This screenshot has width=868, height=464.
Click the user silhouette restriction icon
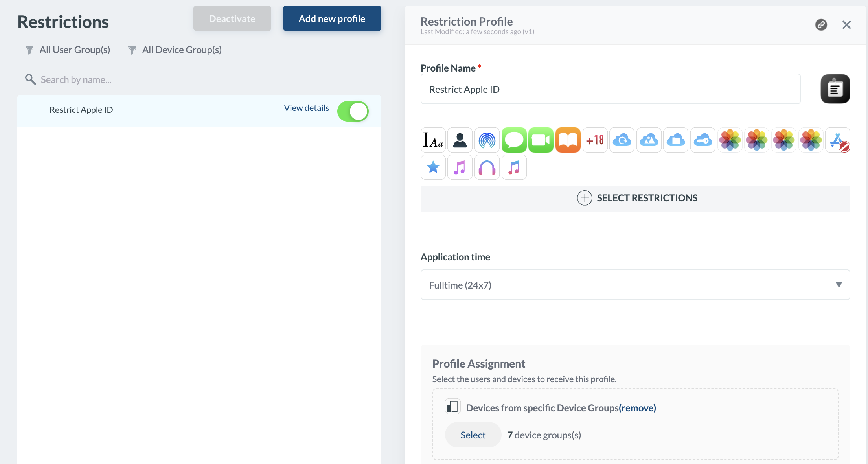[x=460, y=140]
